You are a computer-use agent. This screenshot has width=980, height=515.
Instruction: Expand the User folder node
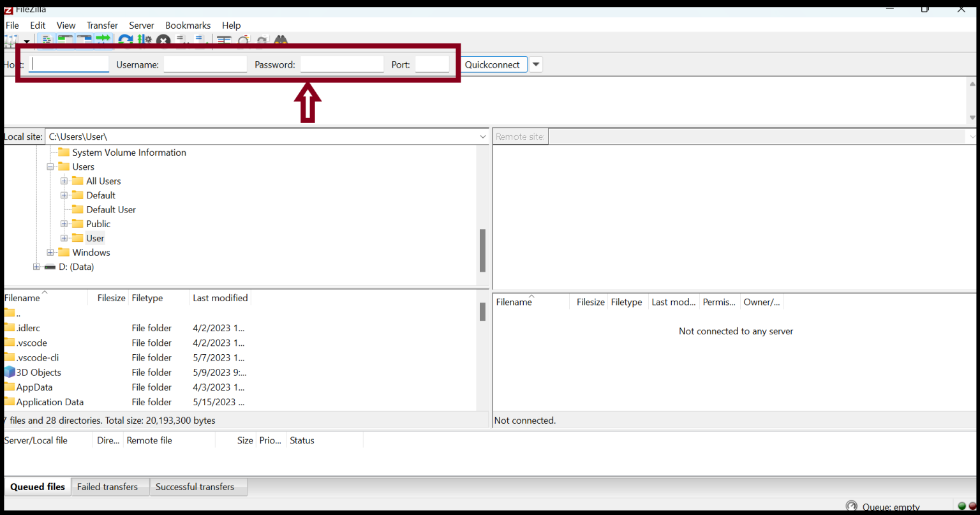(x=64, y=238)
